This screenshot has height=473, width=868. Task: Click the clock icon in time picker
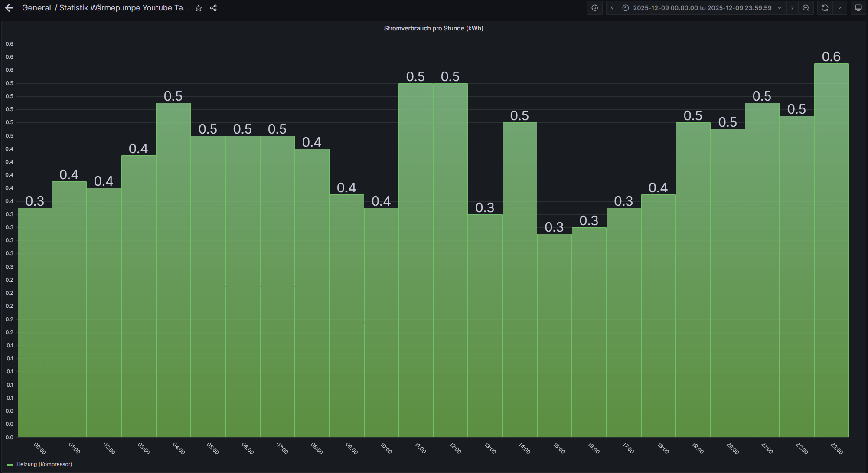626,8
